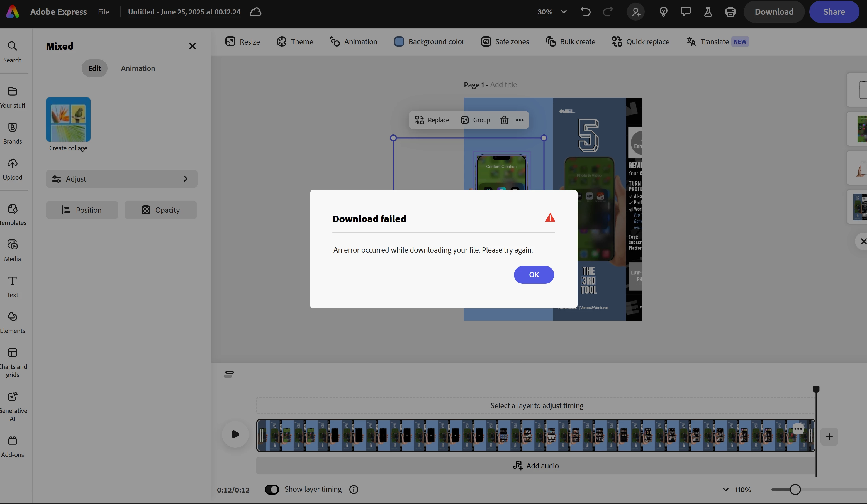The height and width of the screenshot is (504, 867).
Task: Click OK in Download failed dialog
Action: [534, 275]
